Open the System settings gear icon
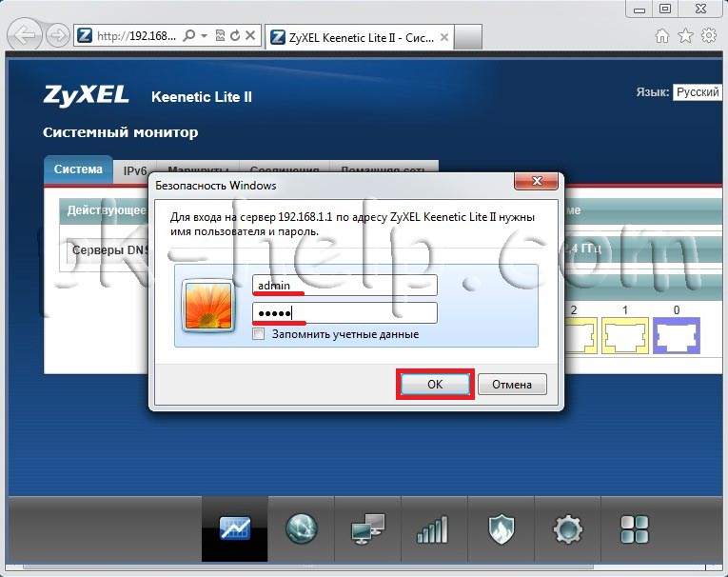Viewport: 728px width, 577px height. click(x=567, y=528)
